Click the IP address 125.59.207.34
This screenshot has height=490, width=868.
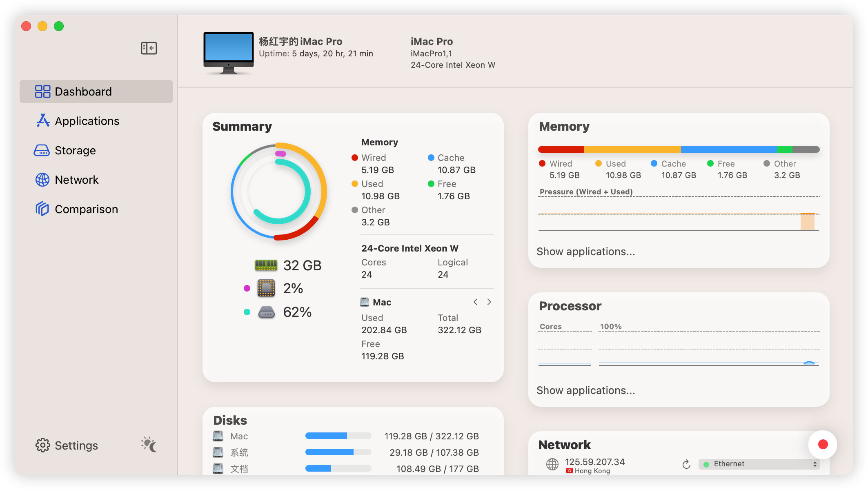[595, 462]
